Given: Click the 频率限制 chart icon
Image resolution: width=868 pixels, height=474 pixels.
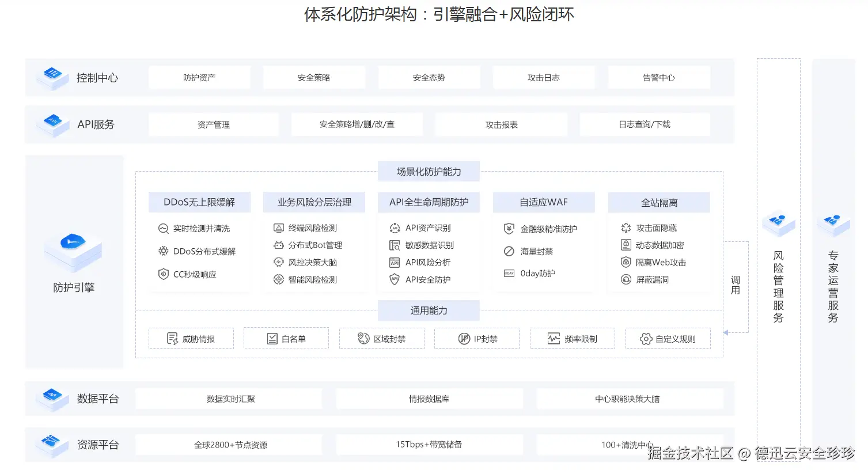Looking at the screenshot, I should (x=554, y=339).
